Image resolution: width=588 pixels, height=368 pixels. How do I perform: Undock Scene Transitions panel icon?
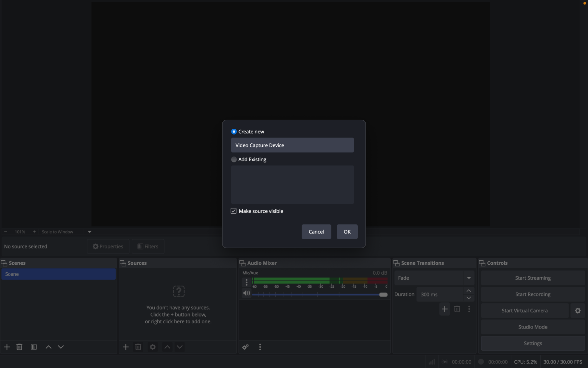[397, 263]
